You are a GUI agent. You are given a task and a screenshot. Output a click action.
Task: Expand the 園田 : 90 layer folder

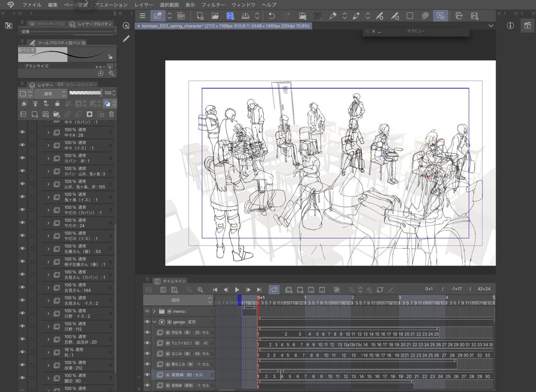coord(48,378)
